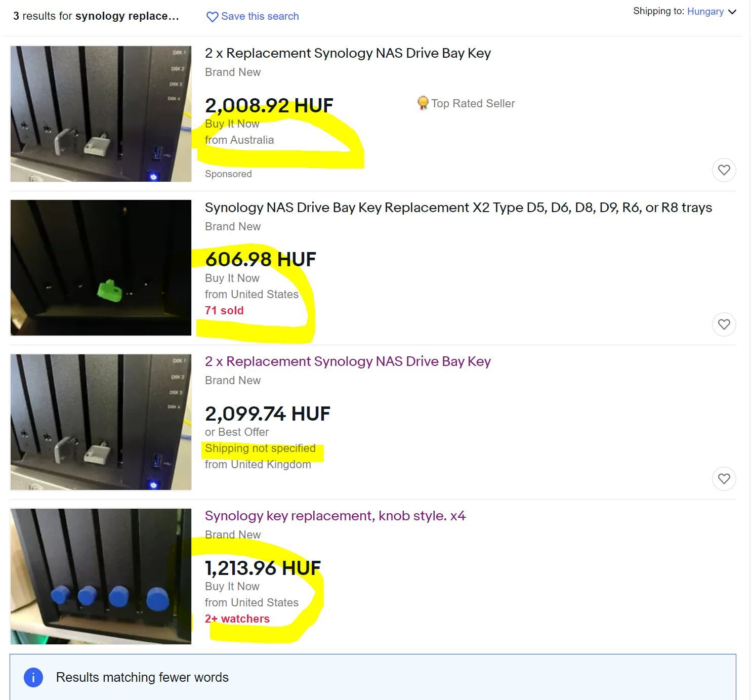This screenshot has height=700, width=752.
Task: Toggle watch heart on the 2,099.74 HUF listing
Action: [724, 478]
